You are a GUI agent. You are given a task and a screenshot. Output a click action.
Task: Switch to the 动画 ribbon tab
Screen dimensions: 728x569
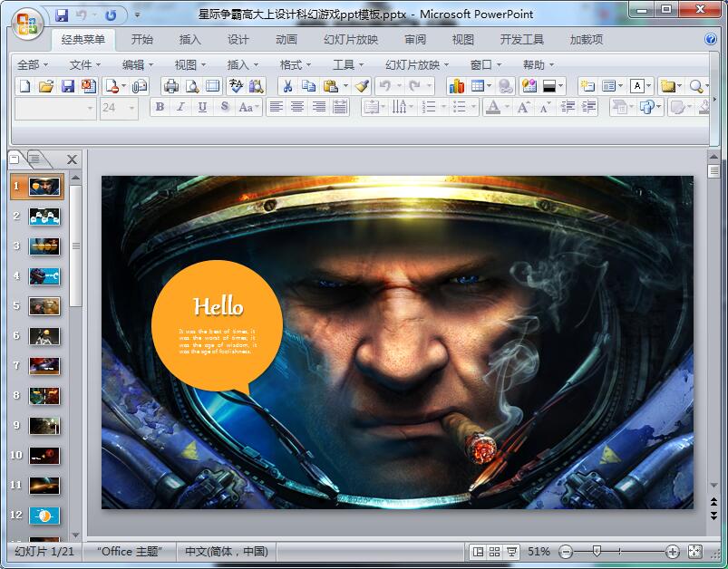286,40
